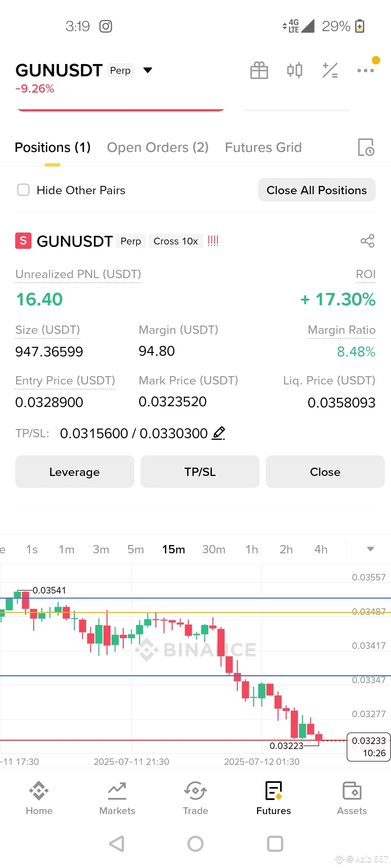Tap the Margin Ratio label
Image resolution: width=391 pixels, height=868 pixels.
click(341, 330)
